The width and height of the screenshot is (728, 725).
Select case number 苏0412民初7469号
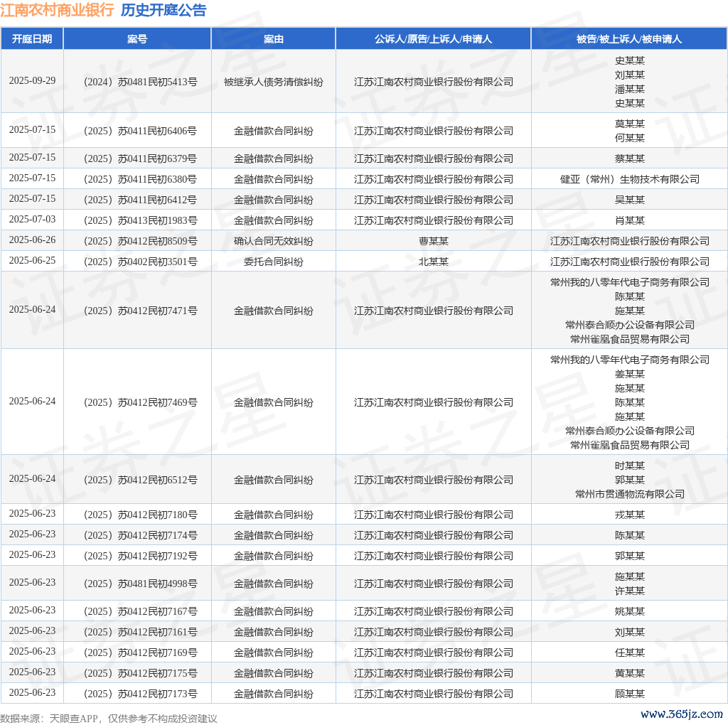pos(140,402)
